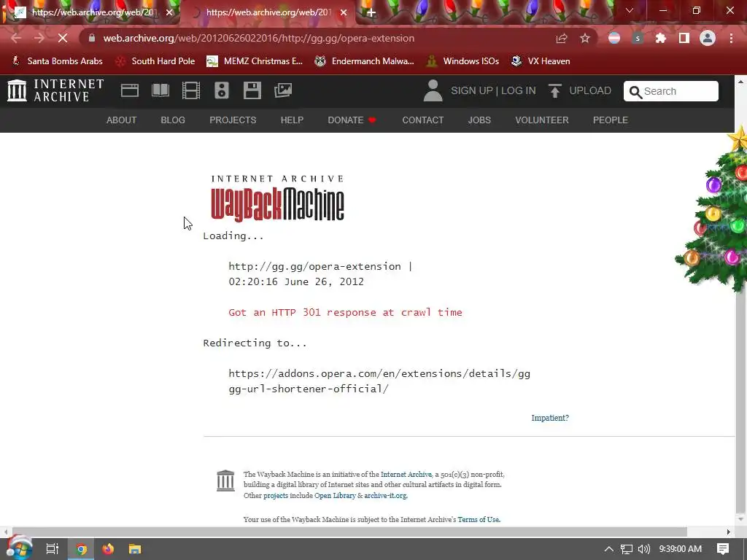Go back in browser history

[16, 38]
